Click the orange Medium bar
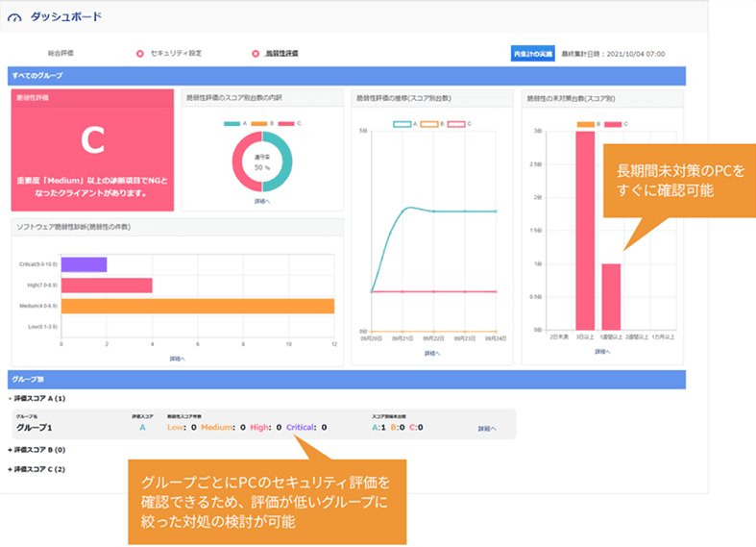The width and height of the screenshot is (756, 547). (x=198, y=306)
